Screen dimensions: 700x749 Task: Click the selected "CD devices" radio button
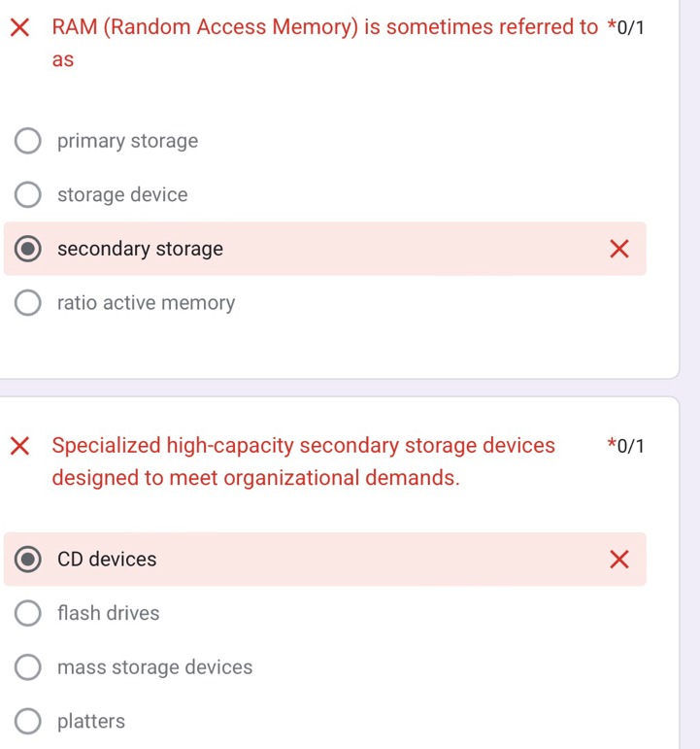28,560
